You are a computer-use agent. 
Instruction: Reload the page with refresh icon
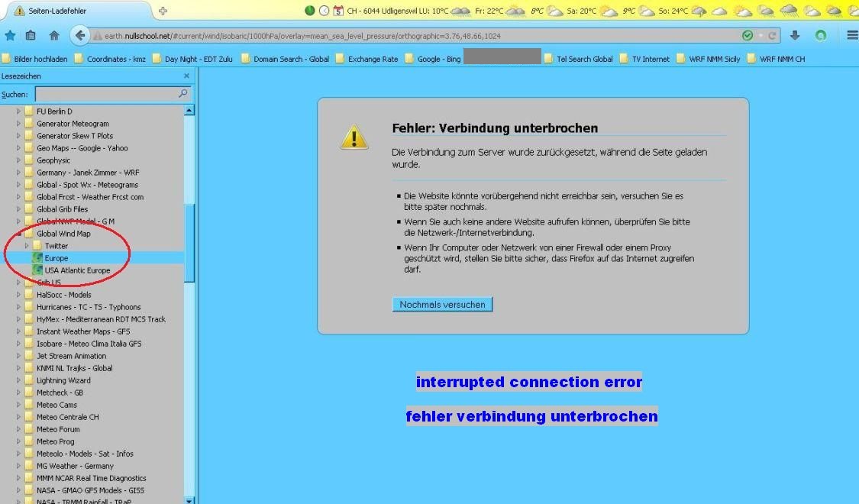[x=772, y=36]
